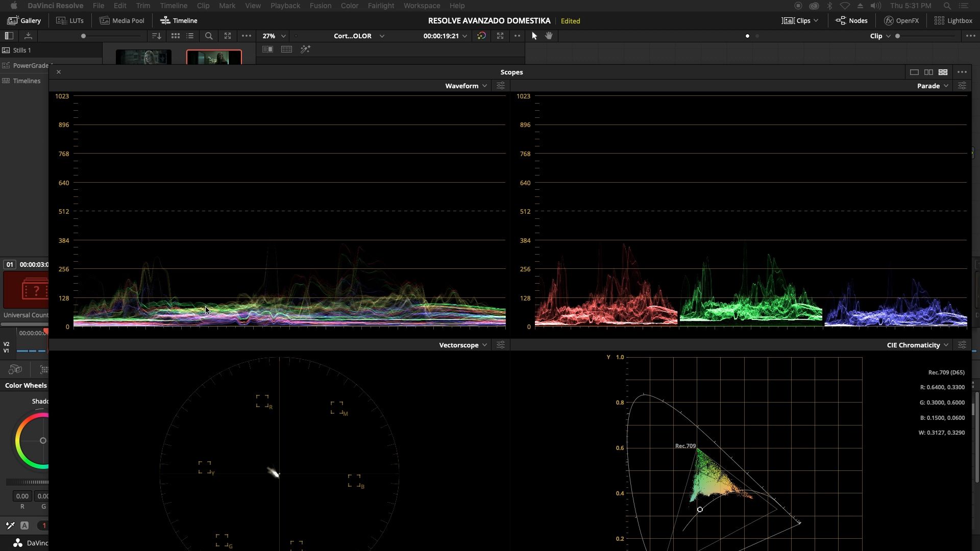980x551 pixels.
Task: Click the Media Pool icon
Action: point(121,20)
